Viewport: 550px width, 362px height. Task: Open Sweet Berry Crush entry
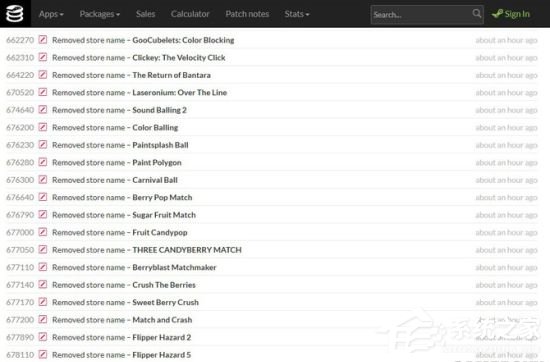165,302
